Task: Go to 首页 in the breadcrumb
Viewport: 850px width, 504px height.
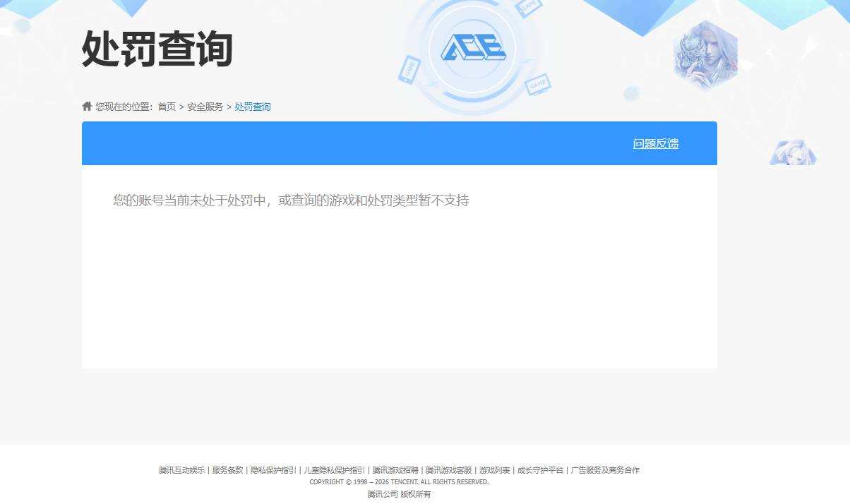Action: pos(167,107)
